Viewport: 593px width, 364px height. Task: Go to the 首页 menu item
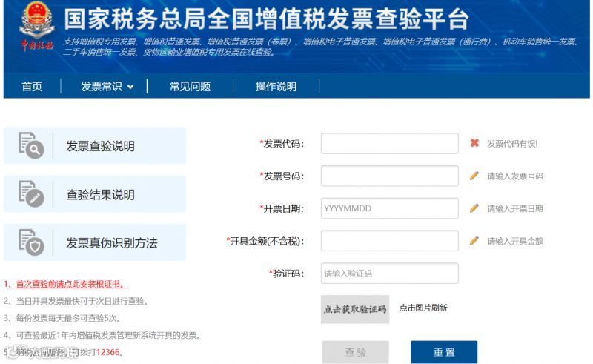[x=32, y=86]
